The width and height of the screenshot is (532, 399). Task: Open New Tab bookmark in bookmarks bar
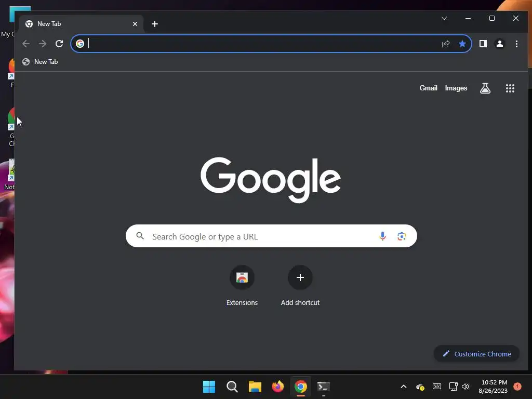click(x=40, y=62)
